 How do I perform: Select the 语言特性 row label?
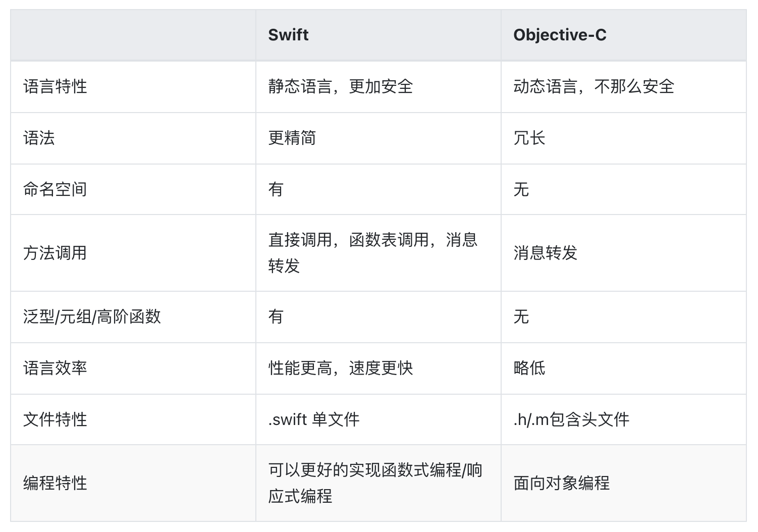pos(55,86)
